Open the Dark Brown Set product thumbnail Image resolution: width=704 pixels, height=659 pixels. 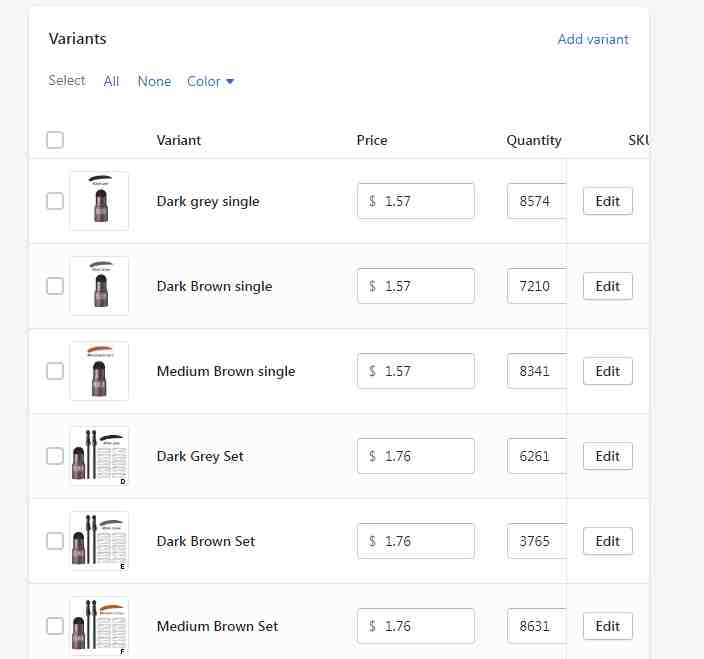(x=99, y=541)
